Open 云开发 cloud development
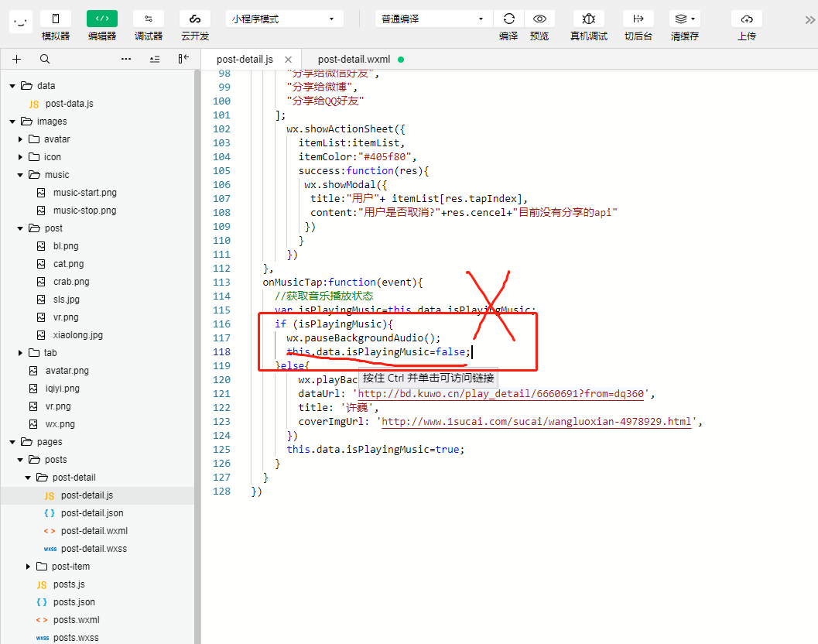 click(x=195, y=19)
